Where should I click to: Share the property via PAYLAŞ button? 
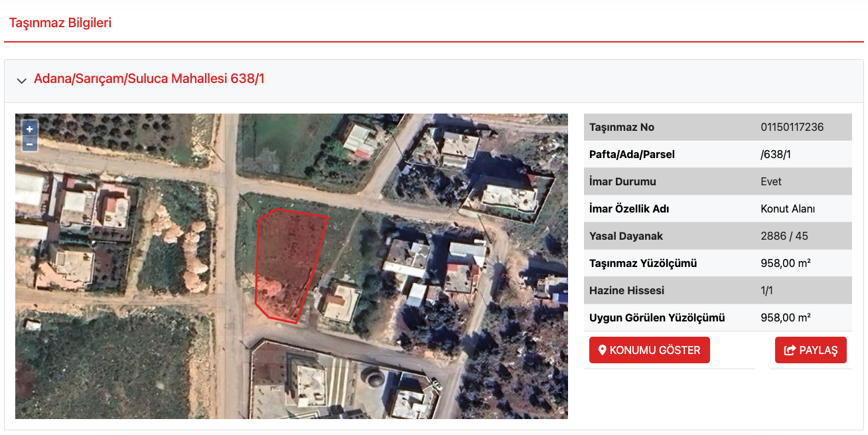click(x=811, y=350)
